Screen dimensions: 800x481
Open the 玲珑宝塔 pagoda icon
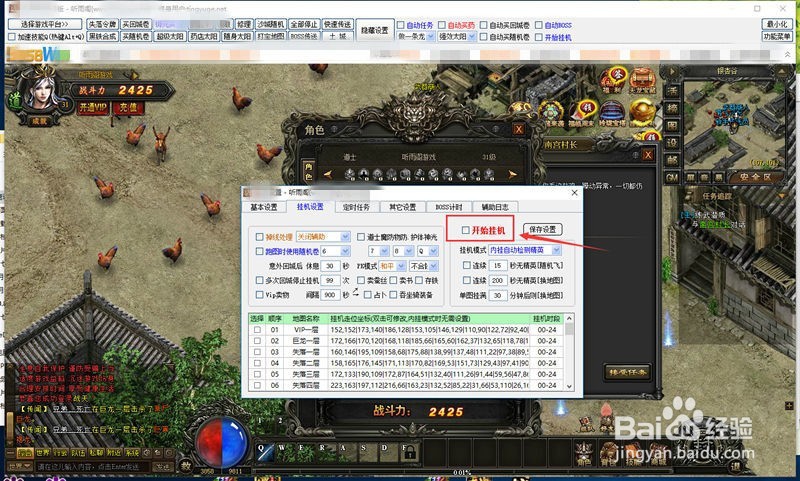pyautogui.click(x=612, y=113)
